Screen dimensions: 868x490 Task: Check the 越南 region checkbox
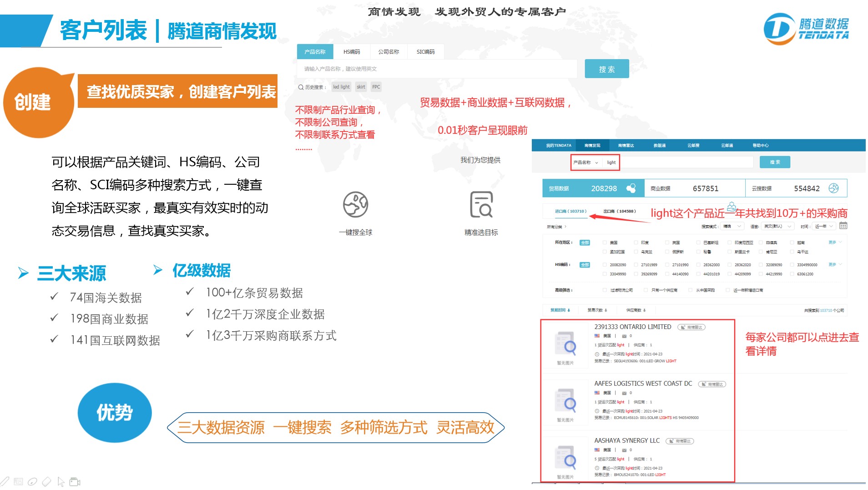pos(792,242)
